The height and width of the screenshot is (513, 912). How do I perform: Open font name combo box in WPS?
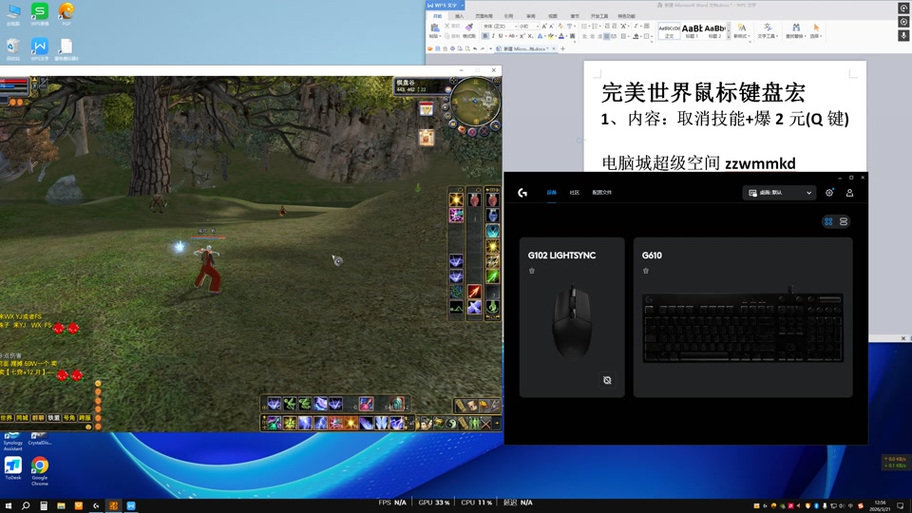(x=500, y=26)
